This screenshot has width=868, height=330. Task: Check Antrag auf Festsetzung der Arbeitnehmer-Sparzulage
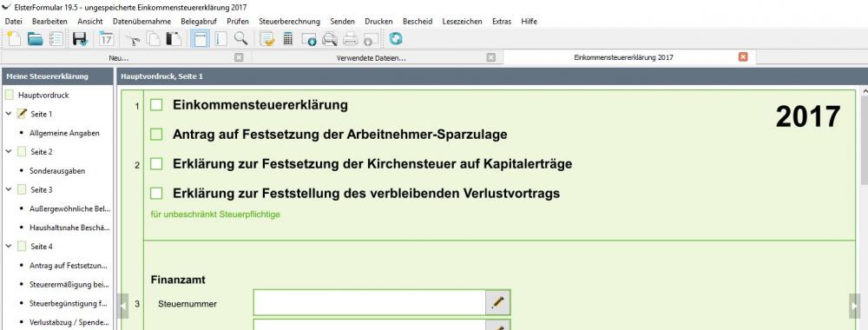[156, 134]
